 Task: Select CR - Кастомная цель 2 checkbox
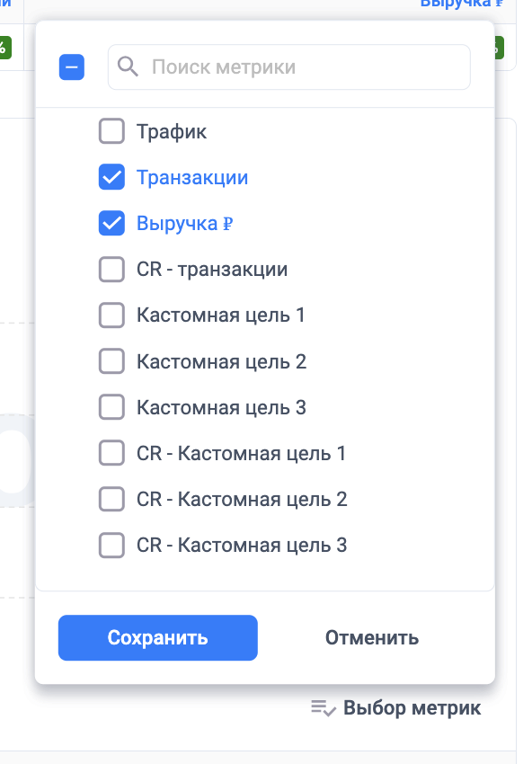click(x=111, y=499)
